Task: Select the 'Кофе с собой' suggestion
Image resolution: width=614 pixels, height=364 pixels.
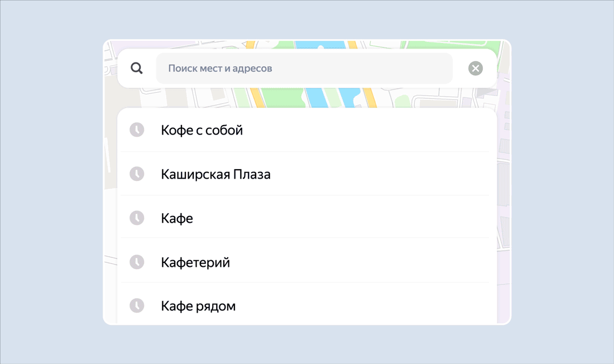Action: 202,130
